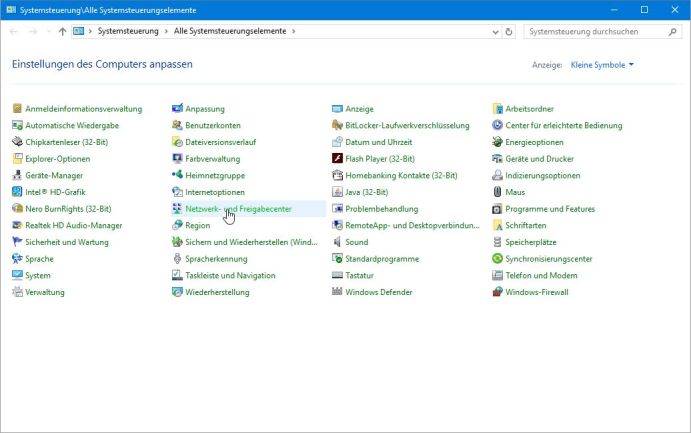691x433 pixels.
Task: Click the Systemsteuerung durchsuchen search field
Action: [602, 32]
